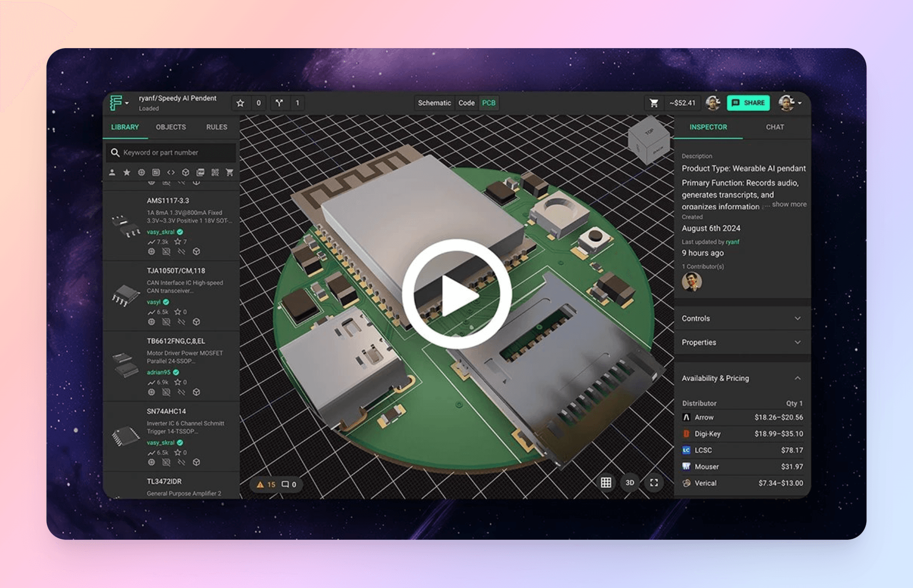Toggle the code brackets filter in library
Viewport: 913px width, 588px height.
[x=171, y=173]
